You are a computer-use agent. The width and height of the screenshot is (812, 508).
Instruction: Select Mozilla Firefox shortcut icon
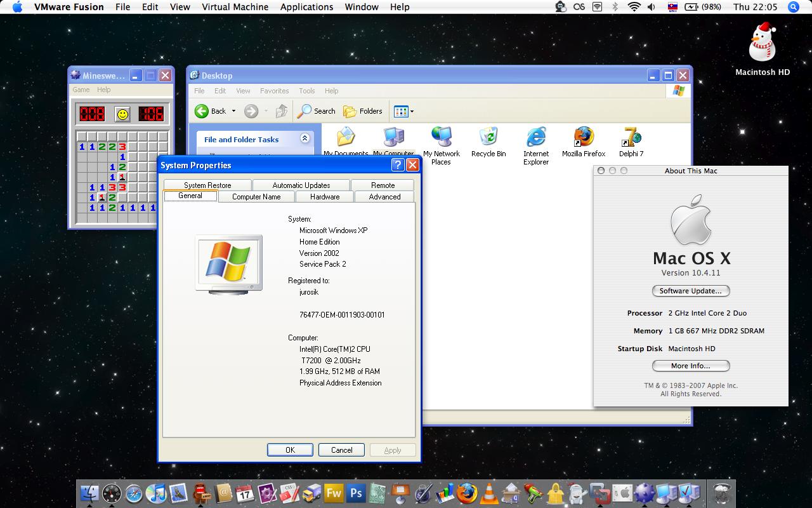coord(584,142)
